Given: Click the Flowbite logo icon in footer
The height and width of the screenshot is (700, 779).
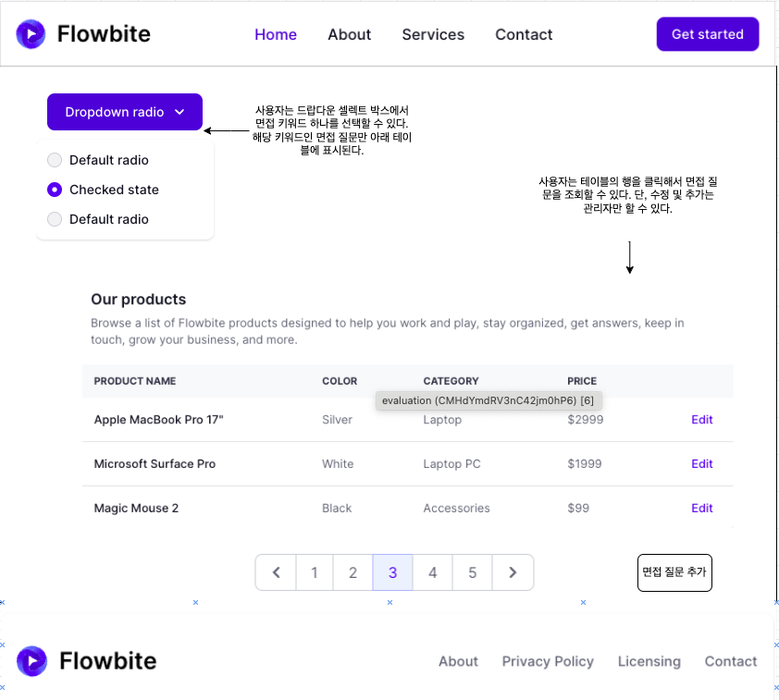Looking at the screenshot, I should pos(31,661).
